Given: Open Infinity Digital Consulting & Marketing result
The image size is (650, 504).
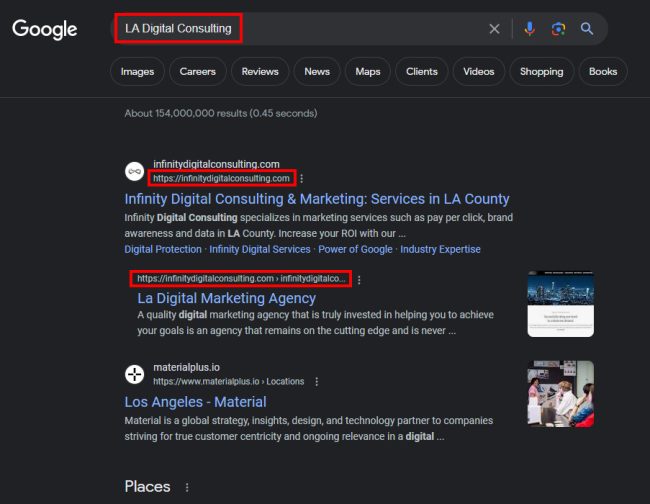Looking at the screenshot, I should tap(316, 199).
